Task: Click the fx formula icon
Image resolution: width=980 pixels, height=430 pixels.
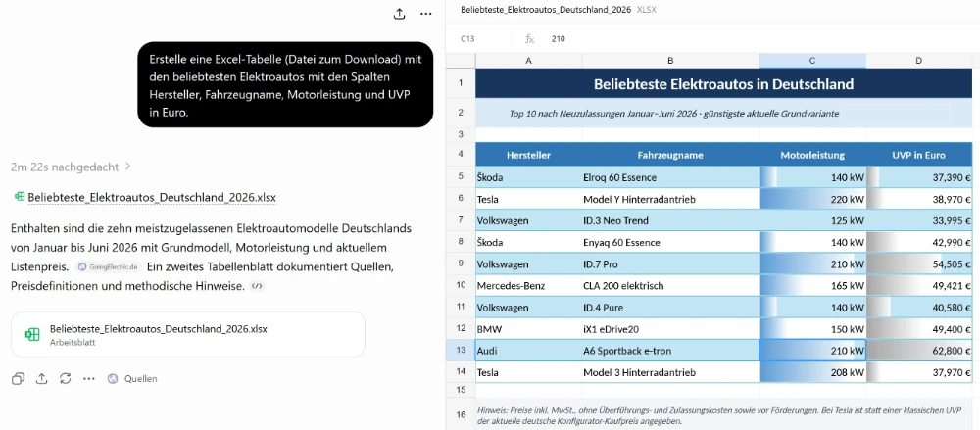Action: (529, 39)
